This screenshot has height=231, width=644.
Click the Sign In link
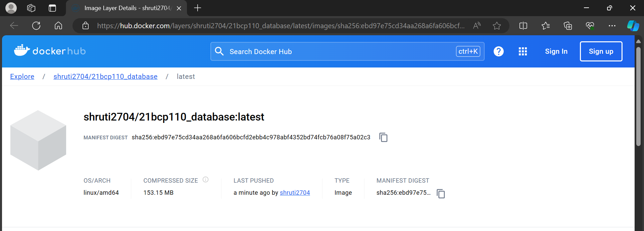[556, 51]
